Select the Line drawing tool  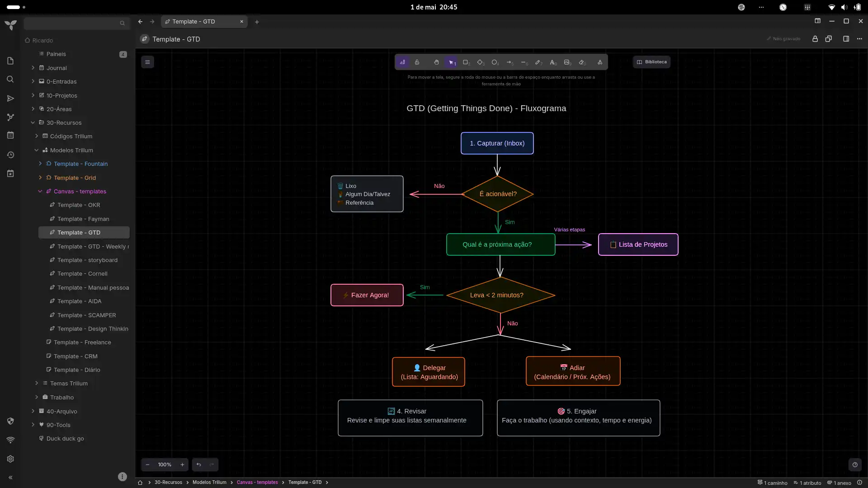pyautogui.click(x=524, y=62)
